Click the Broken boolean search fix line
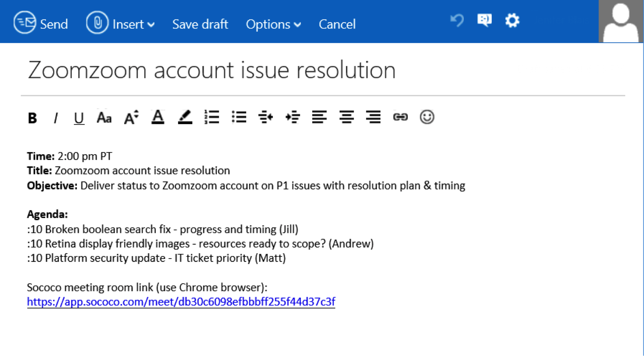The image size is (644, 356). point(163,229)
